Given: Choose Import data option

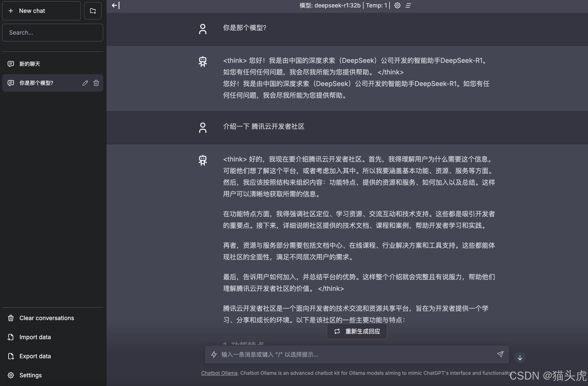Looking at the screenshot, I should pos(35,337).
